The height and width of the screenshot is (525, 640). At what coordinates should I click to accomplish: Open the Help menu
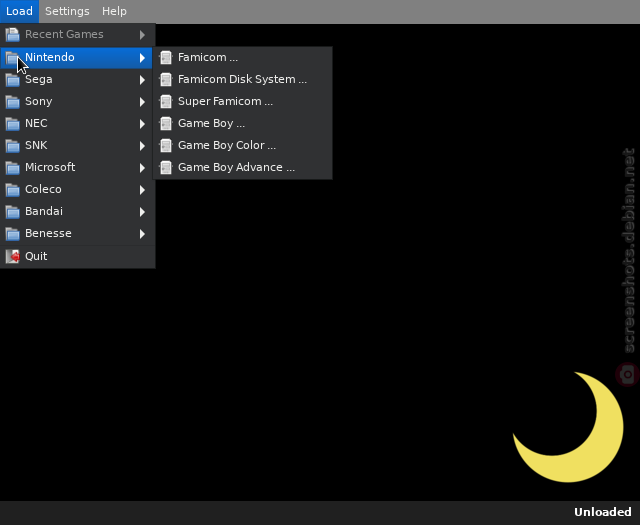click(114, 11)
